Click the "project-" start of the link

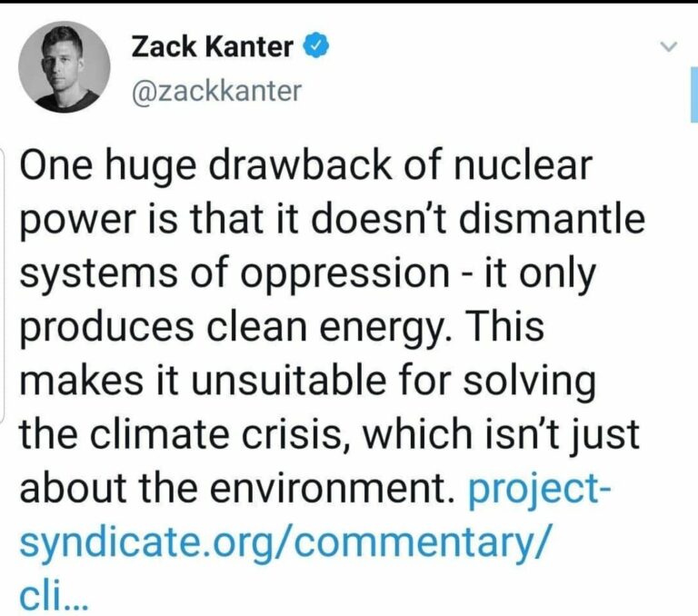pyautogui.click(x=540, y=489)
